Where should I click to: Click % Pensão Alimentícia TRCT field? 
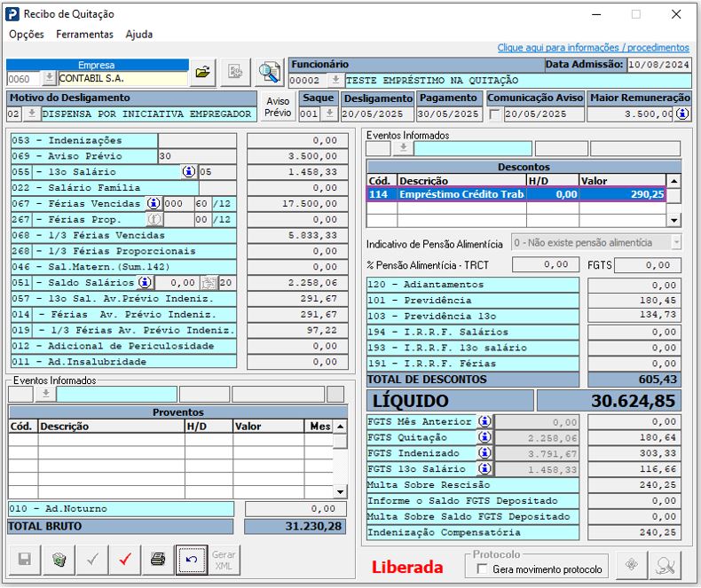545,264
